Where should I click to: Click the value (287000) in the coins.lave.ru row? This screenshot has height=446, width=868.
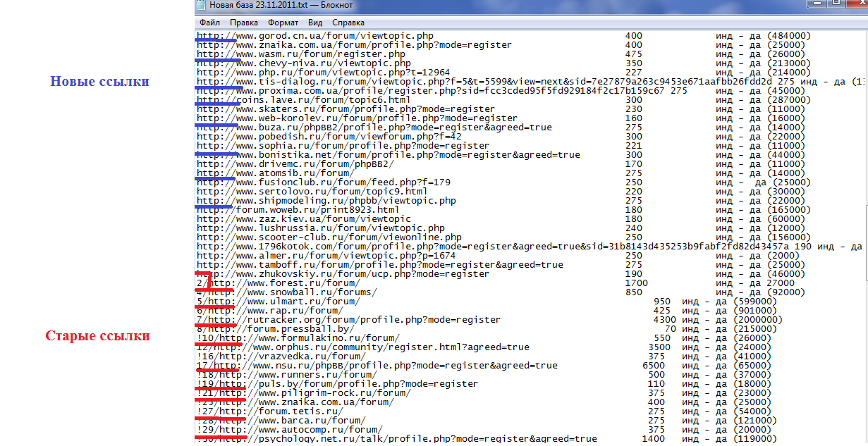click(790, 100)
